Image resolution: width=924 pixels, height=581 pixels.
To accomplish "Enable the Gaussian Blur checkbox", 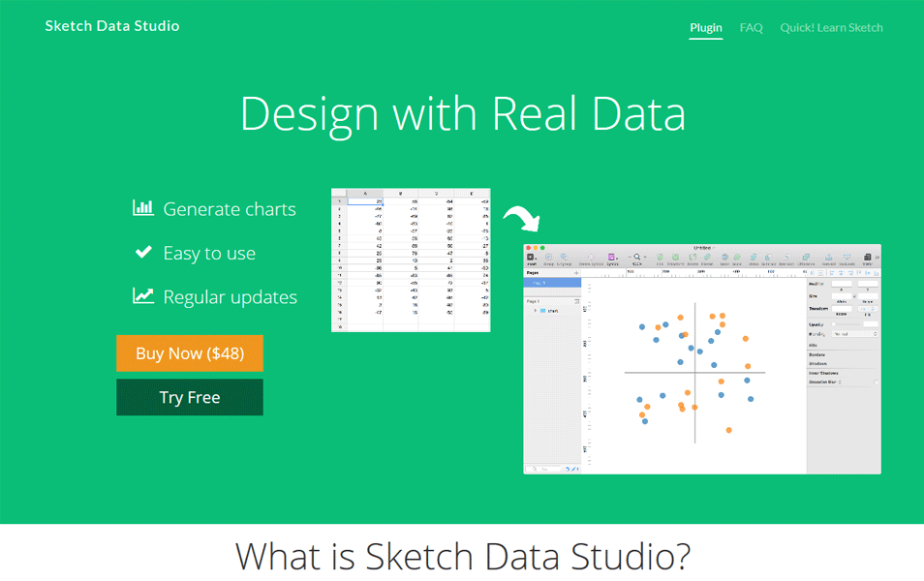I will click(x=875, y=382).
